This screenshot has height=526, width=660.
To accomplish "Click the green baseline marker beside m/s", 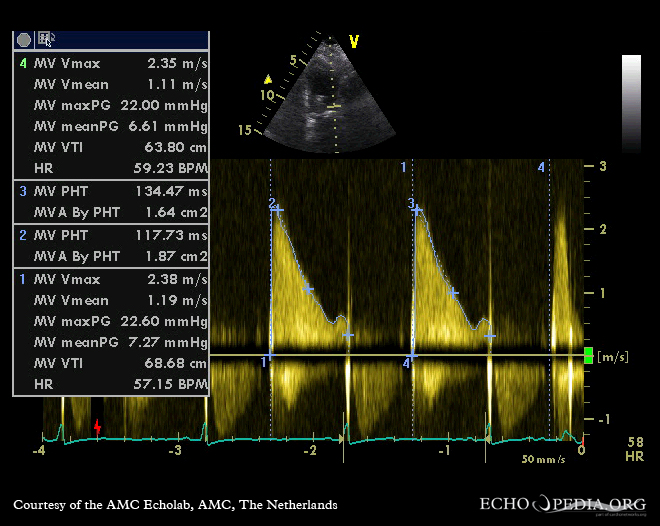I will pyautogui.click(x=589, y=355).
